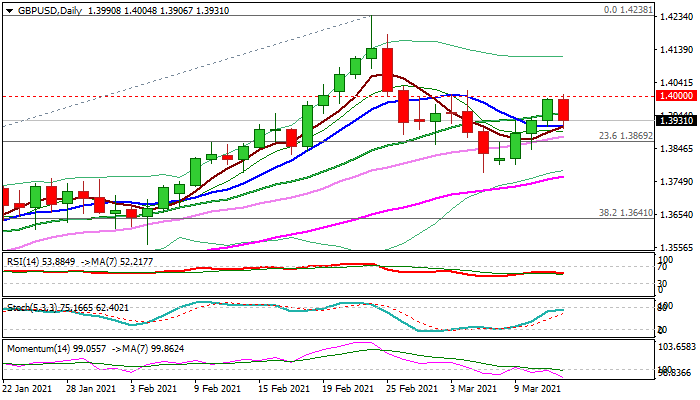Image resolution: width=700 pixels, height=400 pixels.
Task: Click the 22 Jan 2021 date label
Action: click(29, 388)
